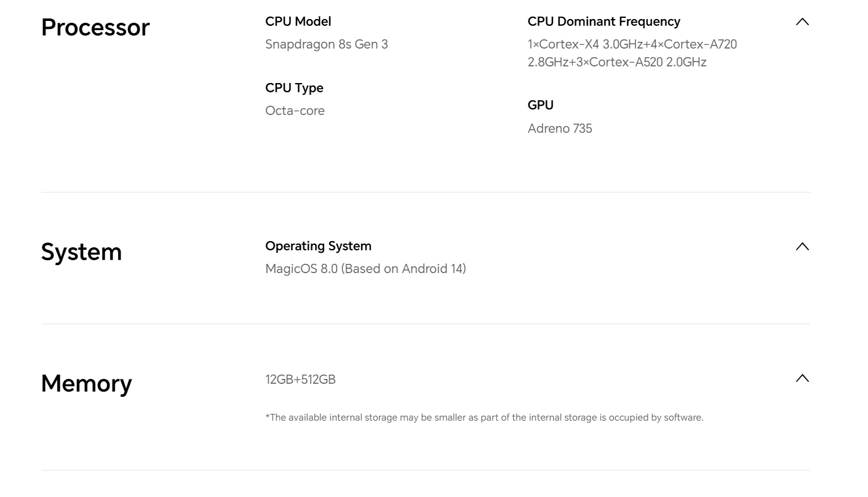Click the 12GB+512GB memory value
This screenshot has width=868, height=497.
(300, 380)
